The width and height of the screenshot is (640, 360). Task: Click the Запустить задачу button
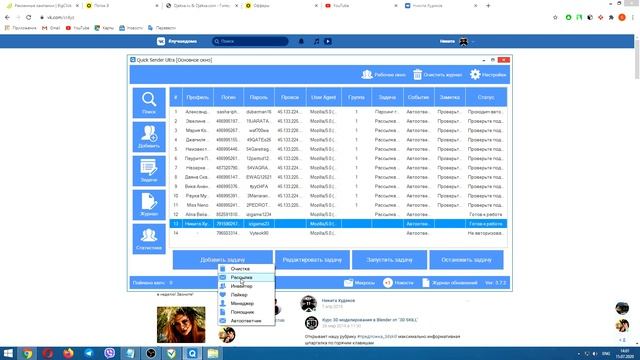point(389,260)
